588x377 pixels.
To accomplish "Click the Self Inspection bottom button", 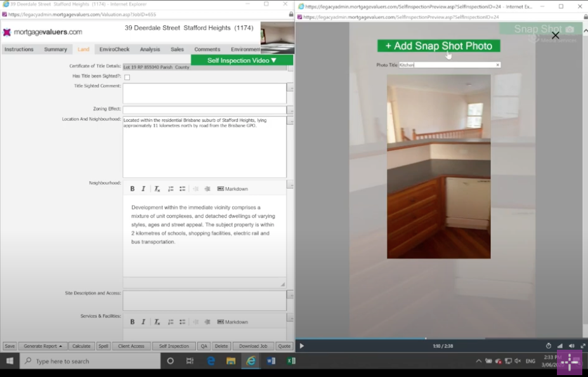I will (x=174, y=346).
